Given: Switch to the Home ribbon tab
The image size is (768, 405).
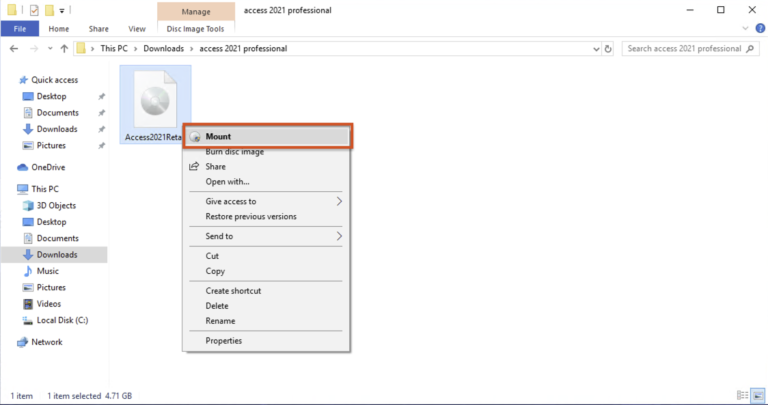Looking at the screenshot, I should click(59, 29).
